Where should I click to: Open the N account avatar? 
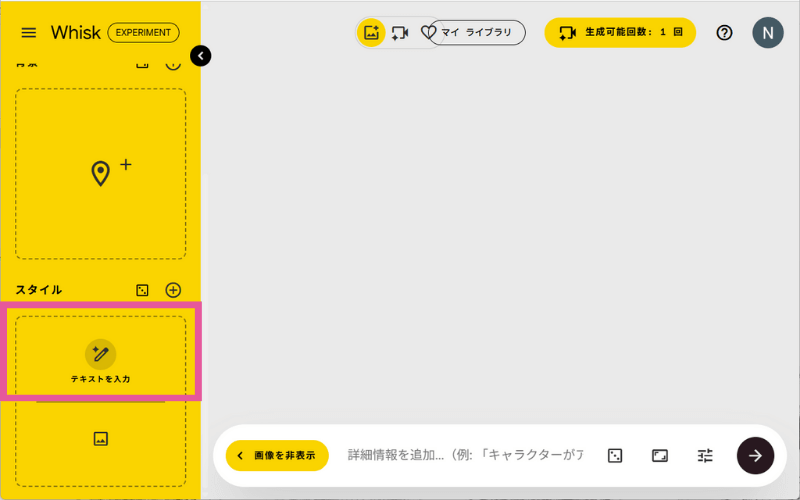[x=767, y=33]
